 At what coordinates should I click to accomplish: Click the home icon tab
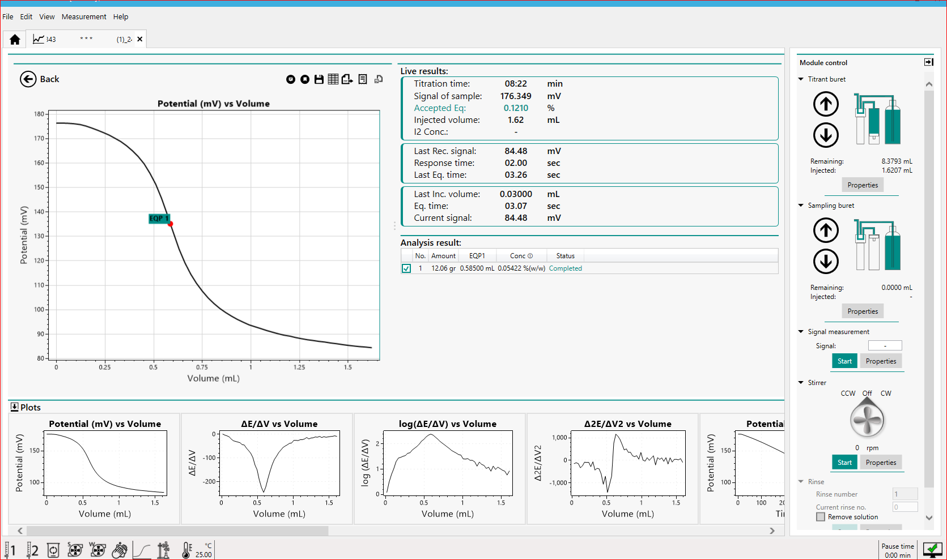pyautogui.click(x=15, y=39)
